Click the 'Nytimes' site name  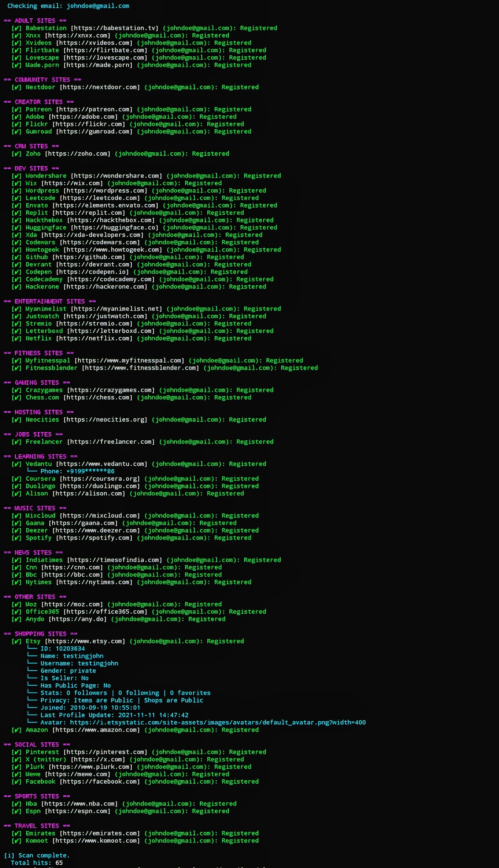39,582
